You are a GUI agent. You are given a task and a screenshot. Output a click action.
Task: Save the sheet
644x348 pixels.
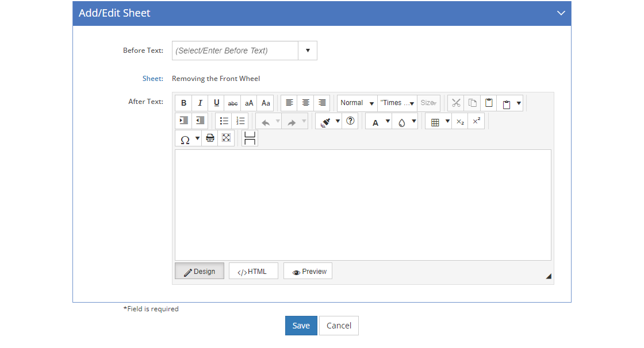point(301,326)
